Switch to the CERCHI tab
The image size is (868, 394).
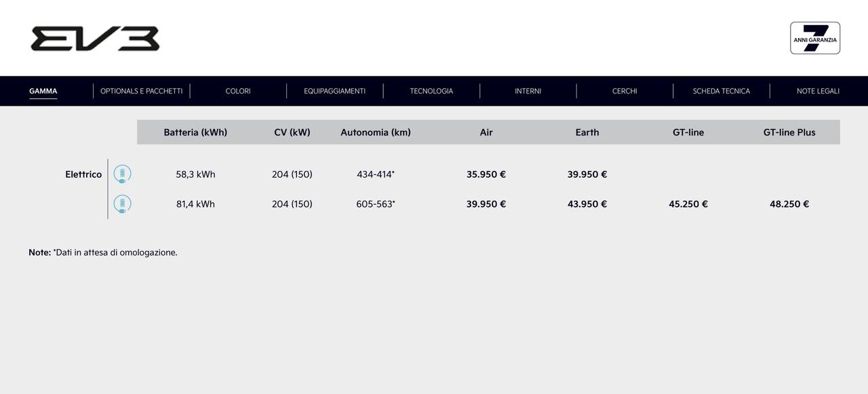(625, 91)
